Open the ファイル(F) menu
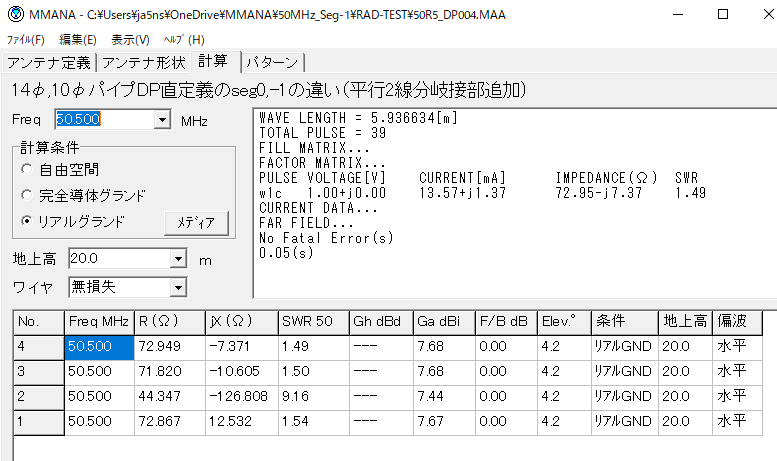Viewport: 777px width, 461px height. pyautogui.click(x=26, y=40)
